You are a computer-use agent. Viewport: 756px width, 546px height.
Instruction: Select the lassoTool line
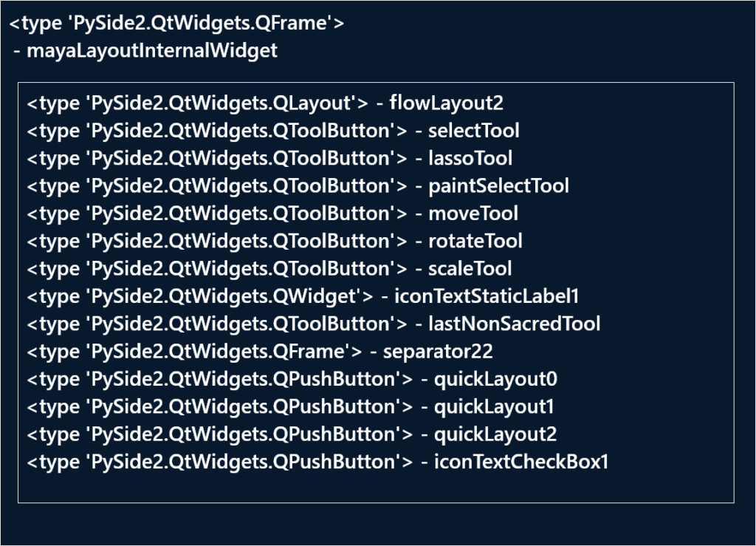tap(470, 158)
